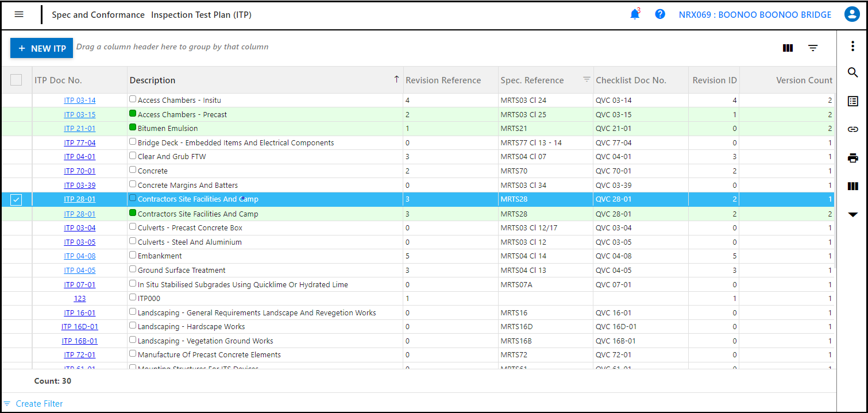Sort by Checklist Doc No. column header
The image size is (868, 413).
[631, 80]
